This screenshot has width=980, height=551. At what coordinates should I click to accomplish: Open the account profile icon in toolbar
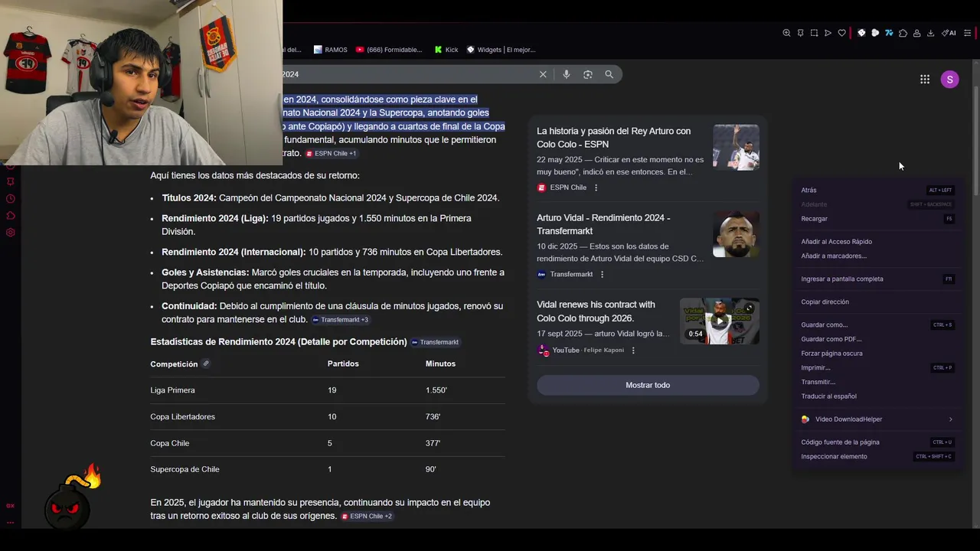(x=916, y=33)
